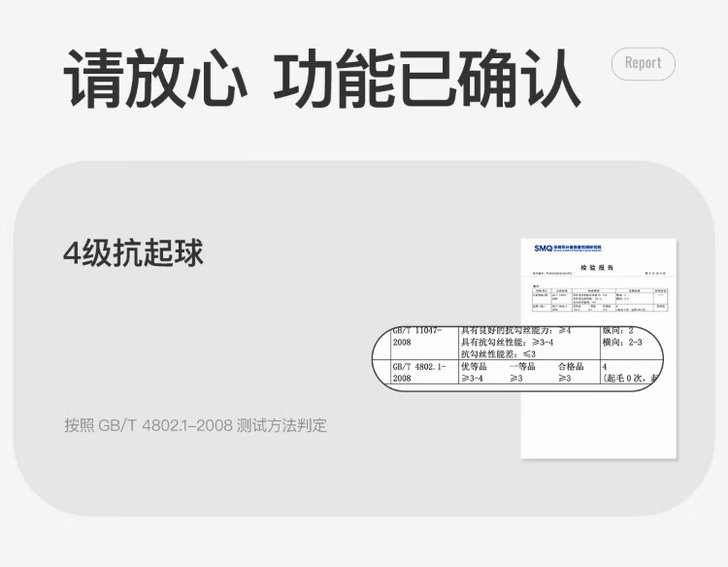Viewport: 728px width, 567px height.
Task: Click the 一等品 ≥3 grade text
Action: click(x=524, y=373)
